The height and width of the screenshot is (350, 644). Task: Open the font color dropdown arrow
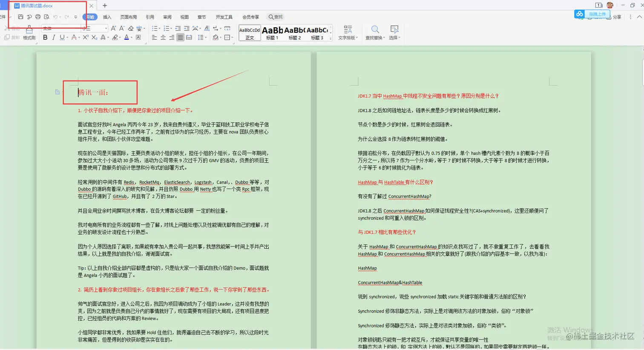(x=131, y=37)
